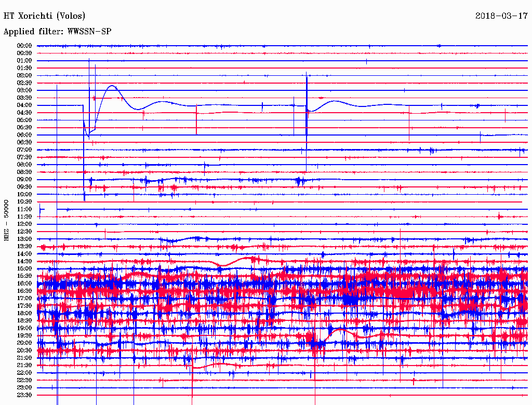Select the 03:30 time label
This screenshot has height=405, width=532.
pos(24,98)
